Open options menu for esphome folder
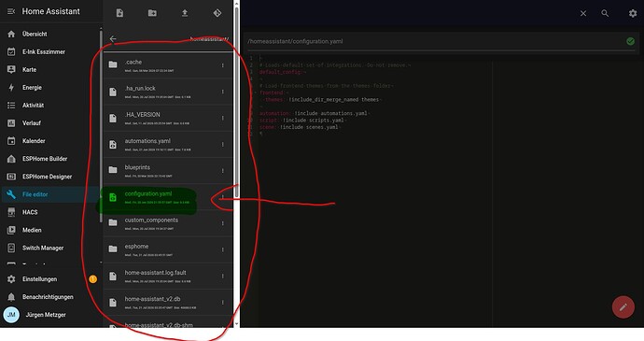The height and width of the screenshot is (341, 644). (223, 249)
